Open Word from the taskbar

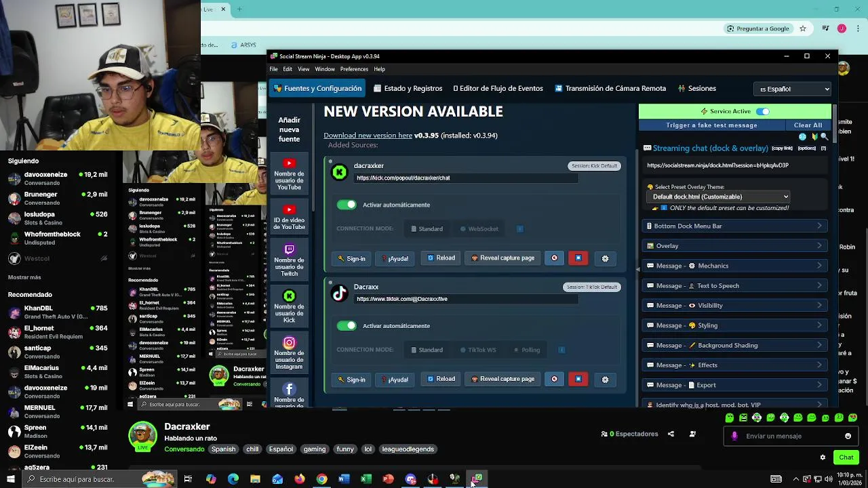pos(344,479)
